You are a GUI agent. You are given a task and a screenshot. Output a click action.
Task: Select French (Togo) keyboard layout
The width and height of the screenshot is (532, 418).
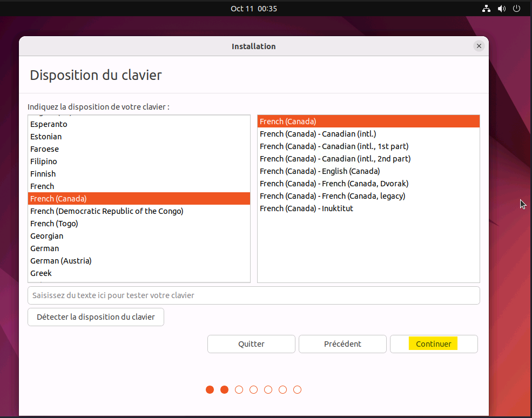(x=54, y=224)
